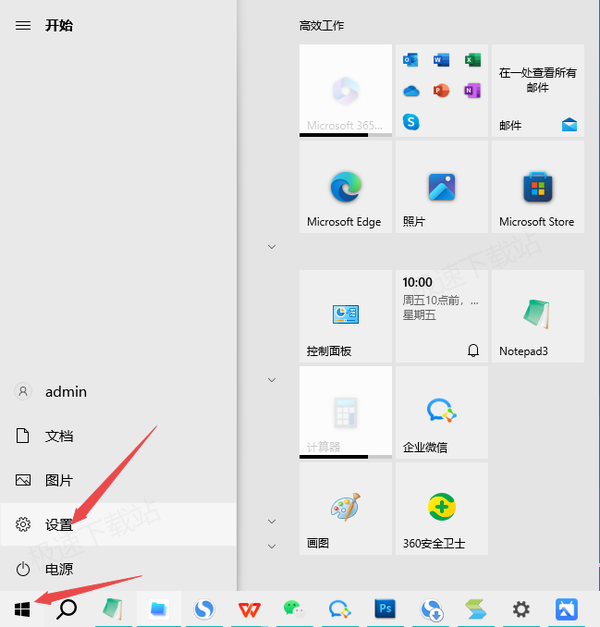The image size is (600, 627).
Task: Open the Notepad3 tile
Action: coord(538,316)
